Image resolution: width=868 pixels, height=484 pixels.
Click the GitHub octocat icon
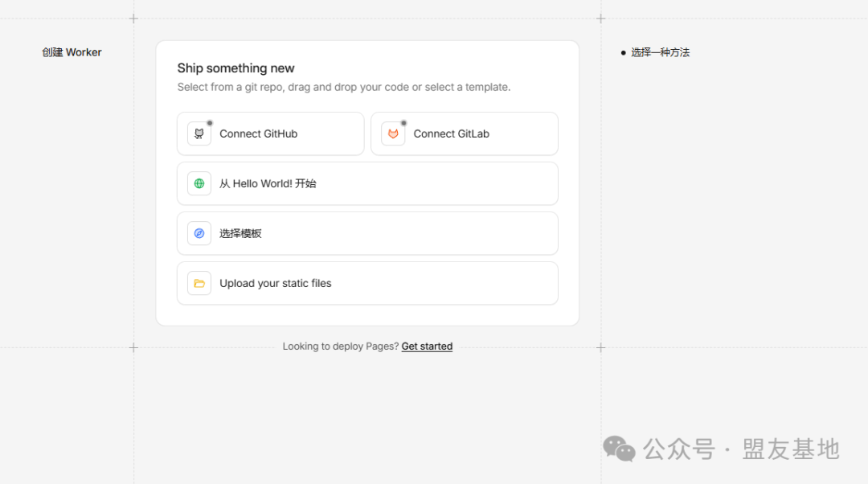[199, 134]
